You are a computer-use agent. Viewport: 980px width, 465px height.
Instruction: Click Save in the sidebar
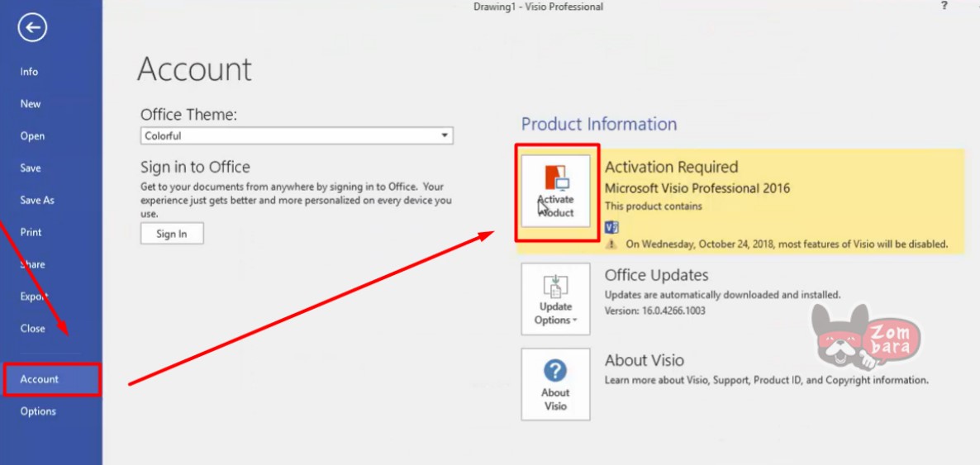tap(30, 168)
